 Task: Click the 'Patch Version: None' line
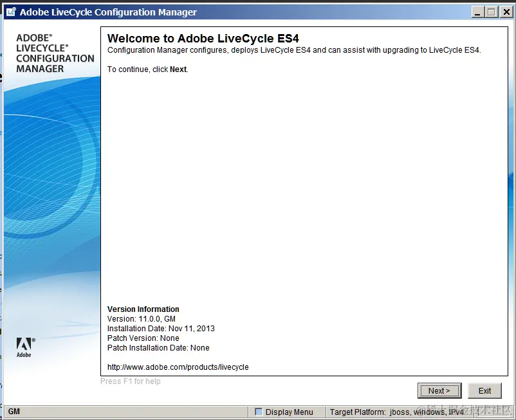point(143,338)
